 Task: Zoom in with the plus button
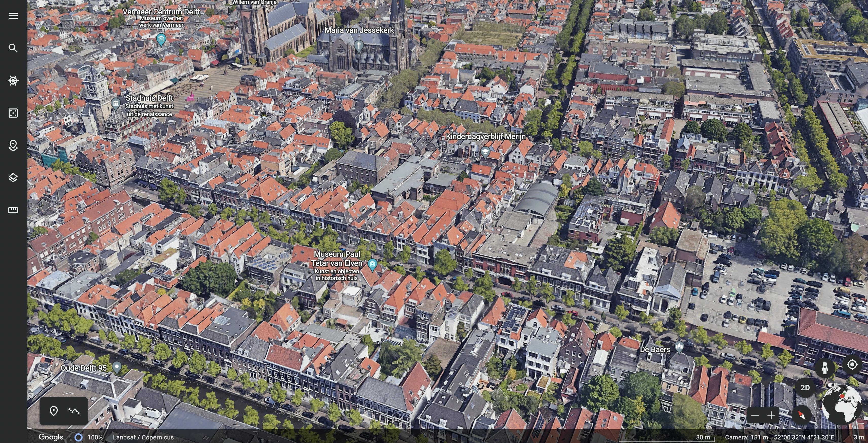coord(771,415)
